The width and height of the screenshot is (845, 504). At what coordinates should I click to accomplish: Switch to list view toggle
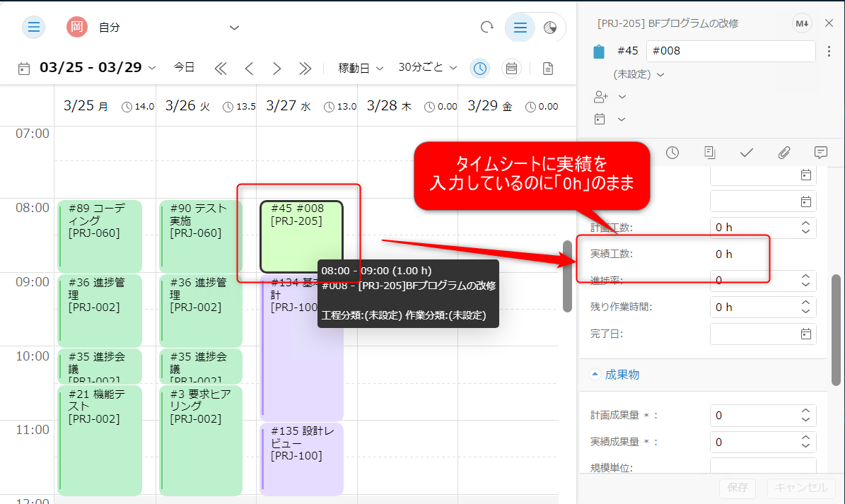click(x=520, y=28)
